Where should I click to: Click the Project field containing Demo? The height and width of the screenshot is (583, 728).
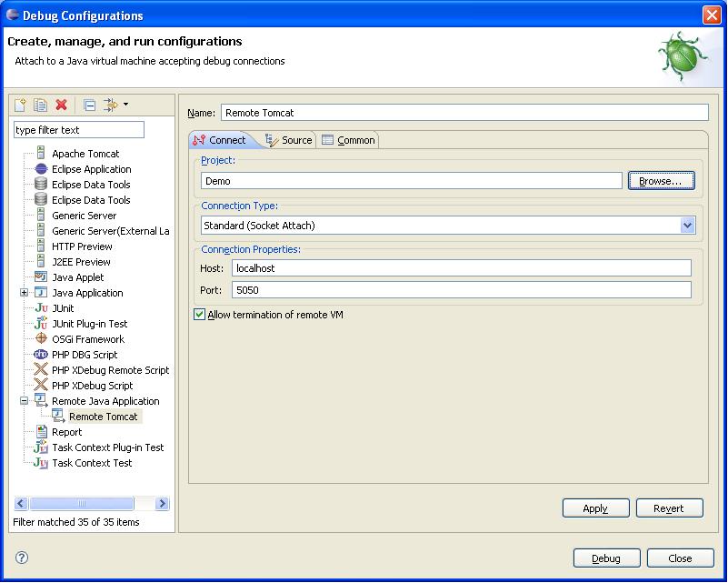412,181
